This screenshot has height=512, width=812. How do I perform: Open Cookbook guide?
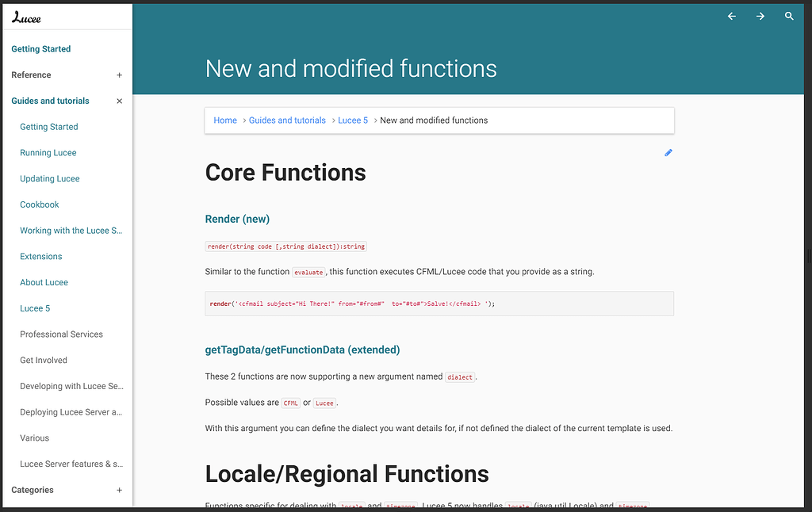point(40,204)
